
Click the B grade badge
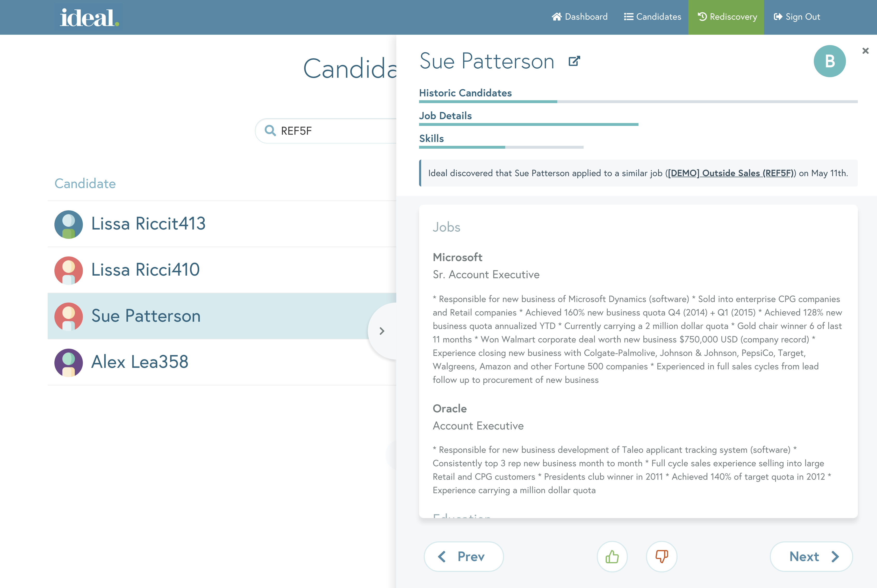point(829,61)
